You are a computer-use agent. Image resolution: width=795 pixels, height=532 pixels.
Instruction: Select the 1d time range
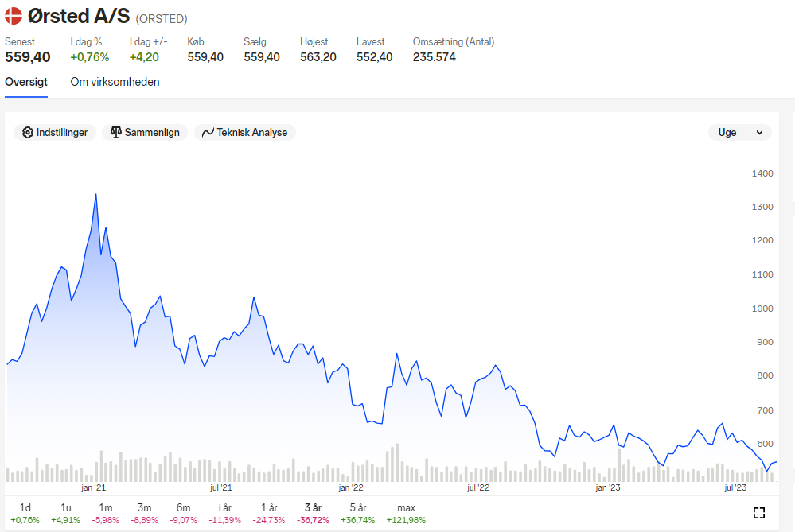[25, 513]
